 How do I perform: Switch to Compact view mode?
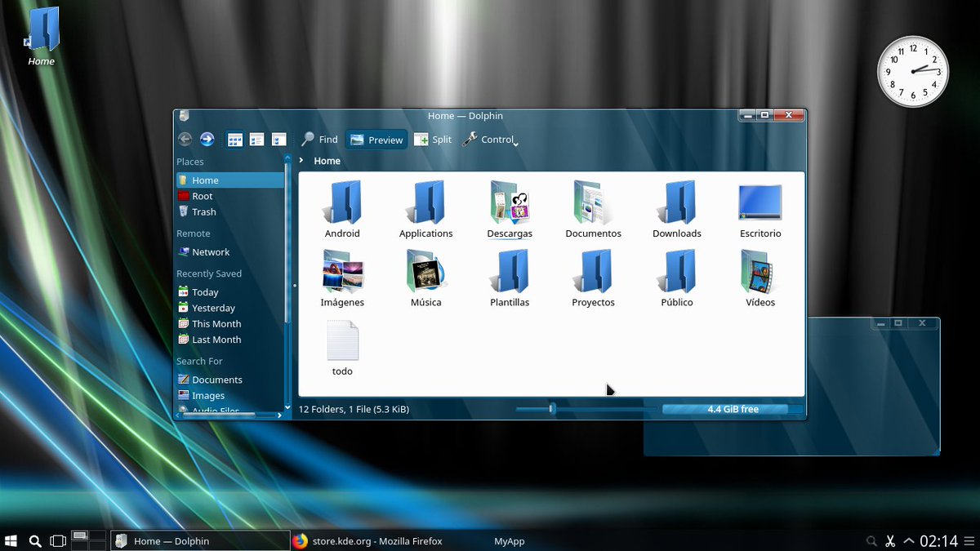(256, 140)
